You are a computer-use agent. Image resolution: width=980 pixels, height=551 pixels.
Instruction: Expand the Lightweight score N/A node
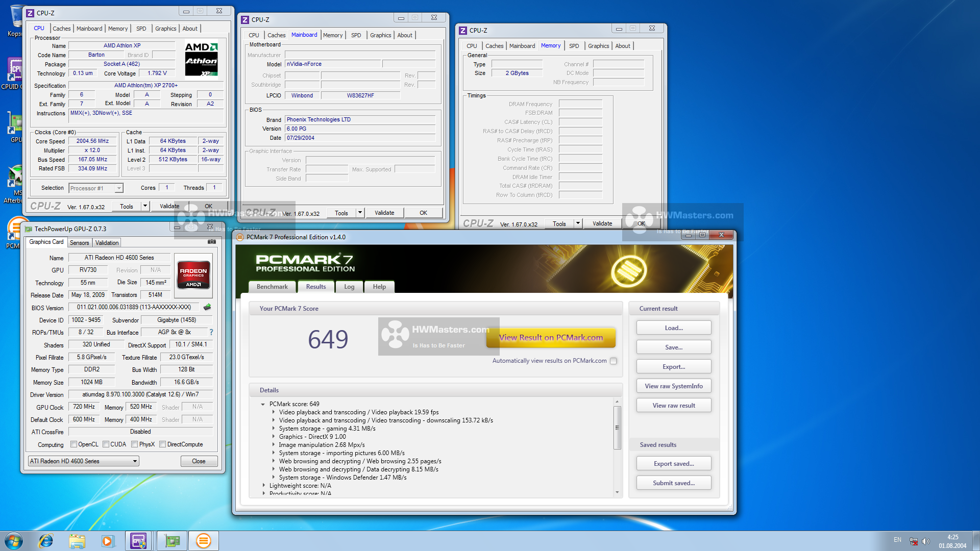pos(263,486)
